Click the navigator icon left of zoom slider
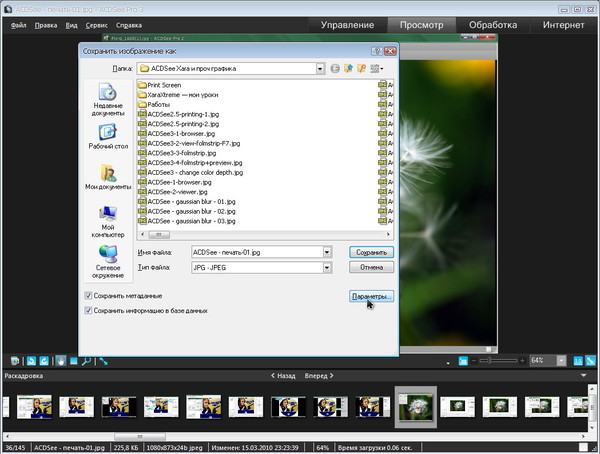This screenshot has height=454, width=600. (463, 361)
